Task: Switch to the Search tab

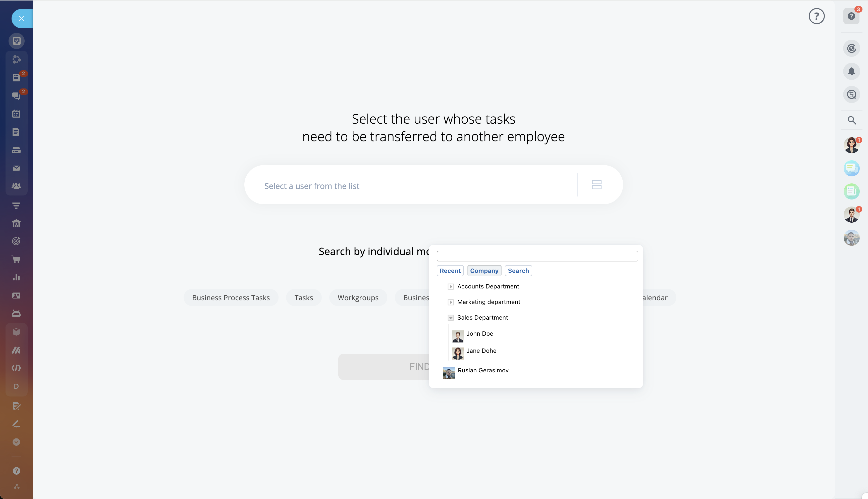Action: click(518, 271)
